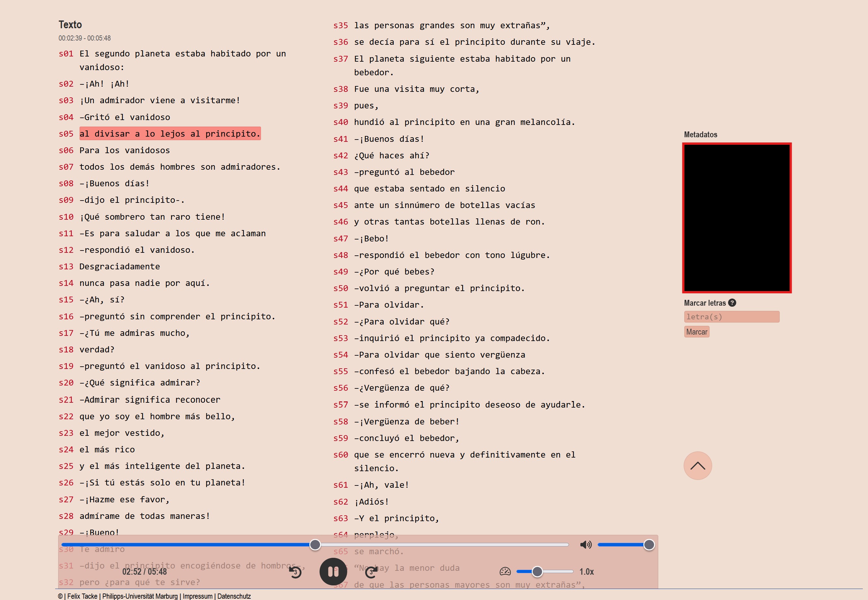This screenshot has width=868, height=600.
Task: Click line '¡Adiós!'
Action: pyautogui.click(x=372, y=501)
